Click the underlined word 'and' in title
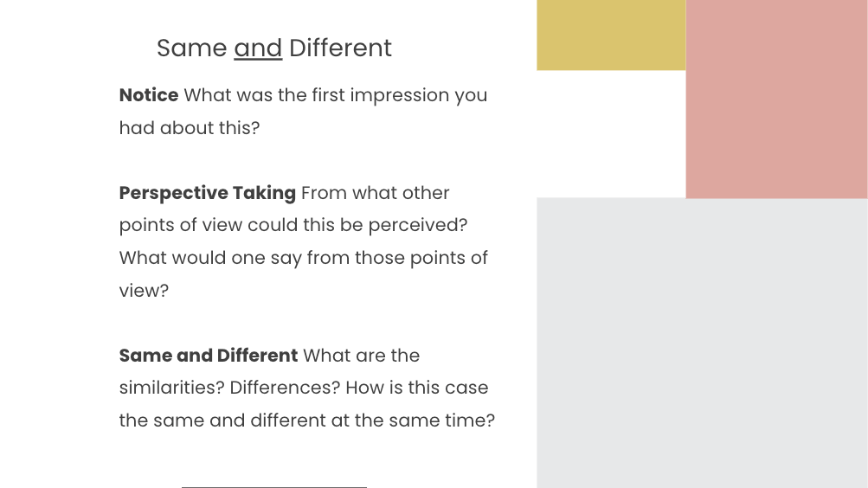868x488 pixels. pos(258,48)
